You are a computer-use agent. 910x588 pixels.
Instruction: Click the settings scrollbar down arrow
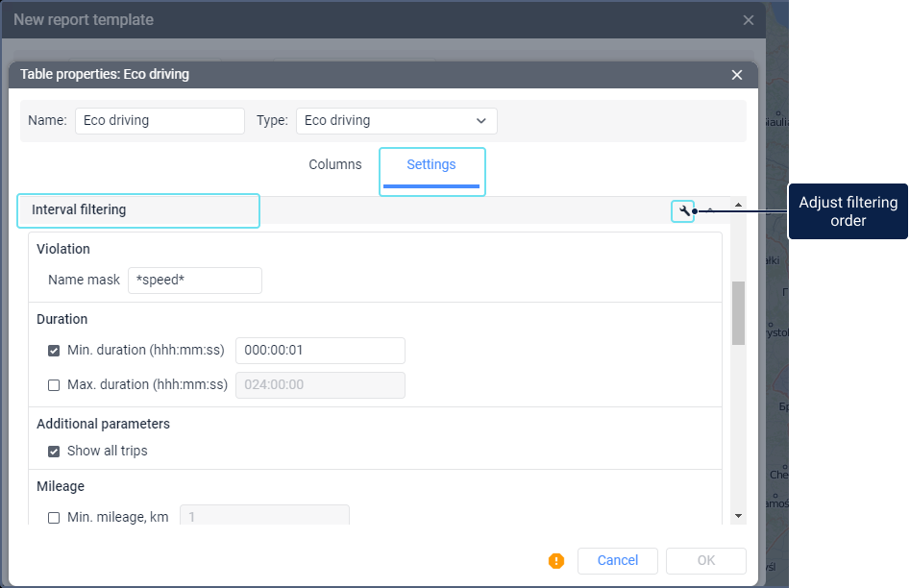coord(738,516)
